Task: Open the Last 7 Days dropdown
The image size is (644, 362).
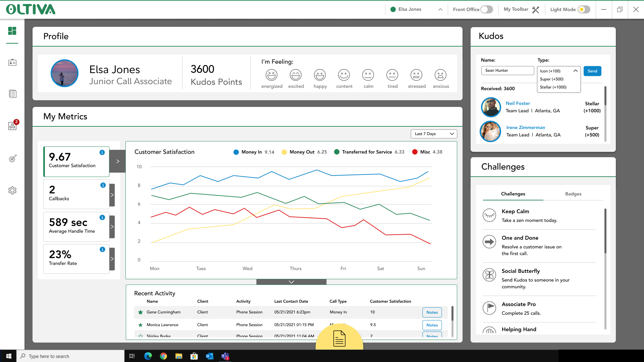Action: click(434, 134)
